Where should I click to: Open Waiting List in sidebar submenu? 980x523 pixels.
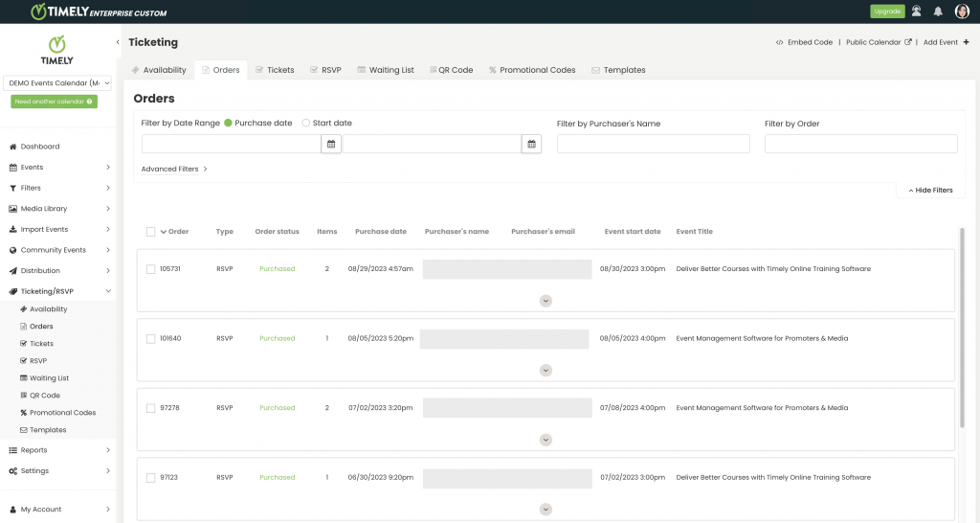point(49,377)
